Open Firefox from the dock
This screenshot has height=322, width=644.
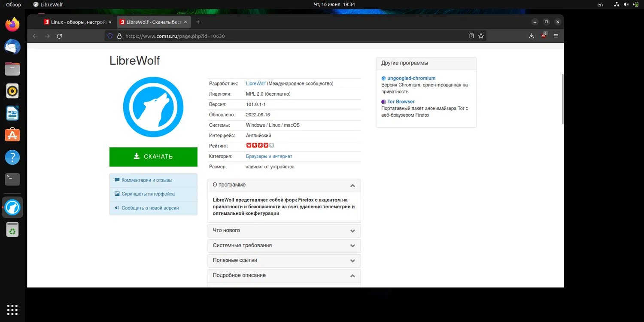coord(12,24)
